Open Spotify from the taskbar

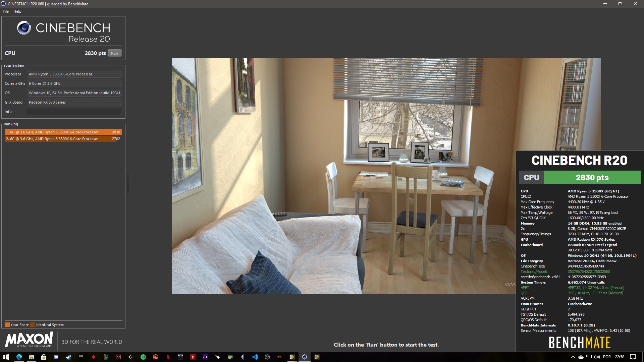pos(143,357)
